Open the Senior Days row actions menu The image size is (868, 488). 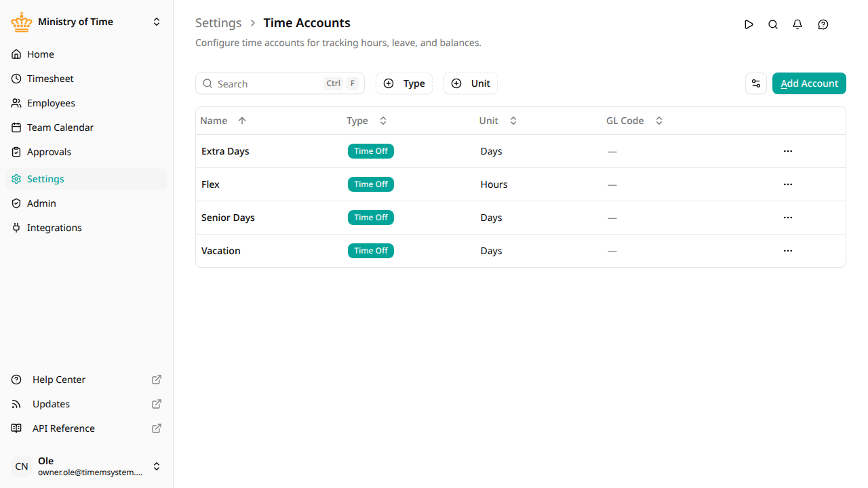(x=788, y=218)
